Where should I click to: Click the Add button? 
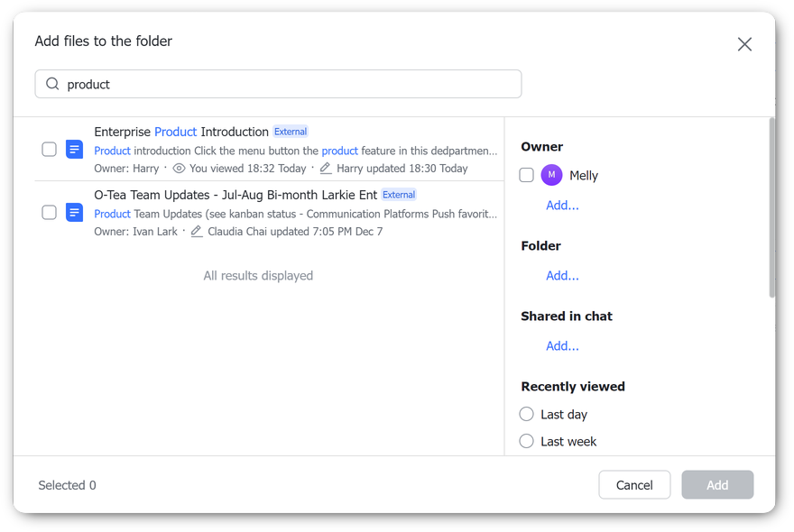pyautogui.click(x=717, y=485)
